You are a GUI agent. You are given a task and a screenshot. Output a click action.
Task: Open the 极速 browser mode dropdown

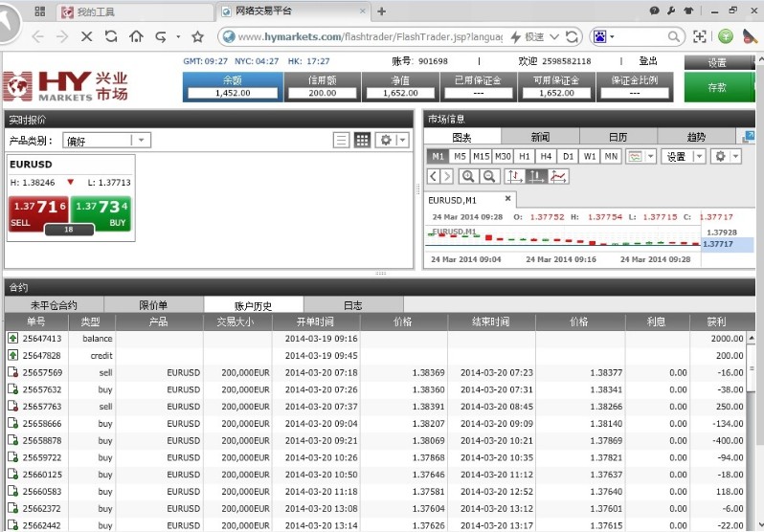tap(554, 36)
